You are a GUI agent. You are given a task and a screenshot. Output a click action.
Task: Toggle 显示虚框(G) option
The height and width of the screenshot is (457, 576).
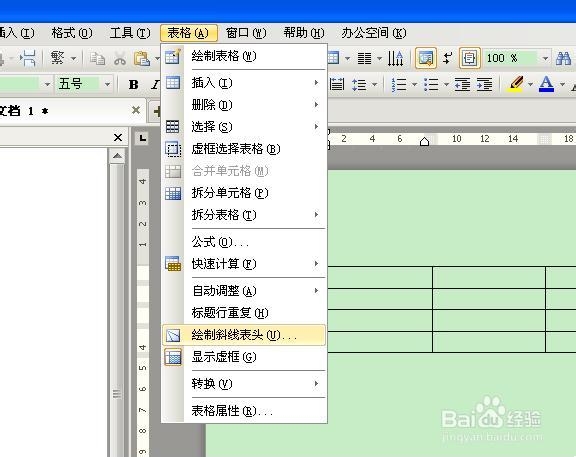244,357
